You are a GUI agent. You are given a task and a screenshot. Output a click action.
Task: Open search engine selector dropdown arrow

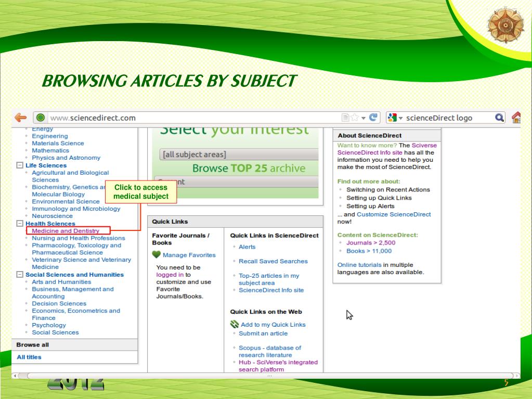pos(401,118)
